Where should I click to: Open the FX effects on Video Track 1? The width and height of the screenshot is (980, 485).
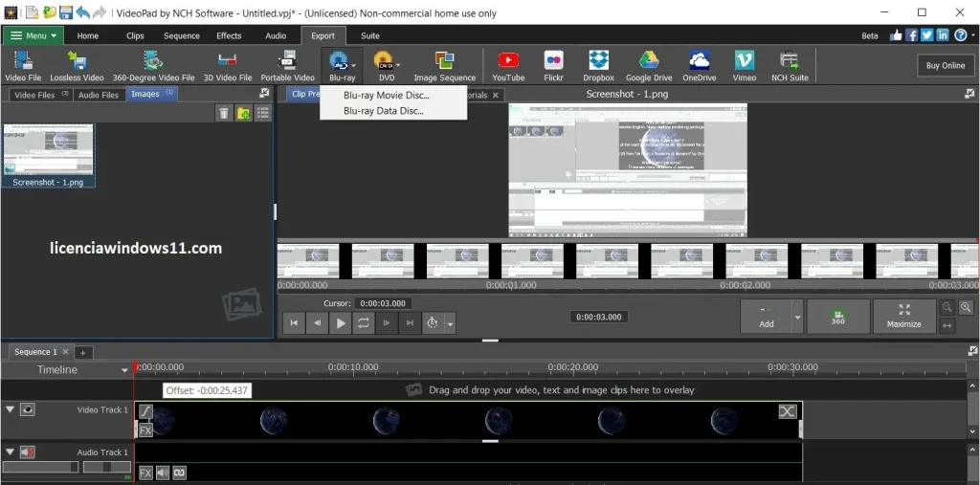[x=145, y=430]
